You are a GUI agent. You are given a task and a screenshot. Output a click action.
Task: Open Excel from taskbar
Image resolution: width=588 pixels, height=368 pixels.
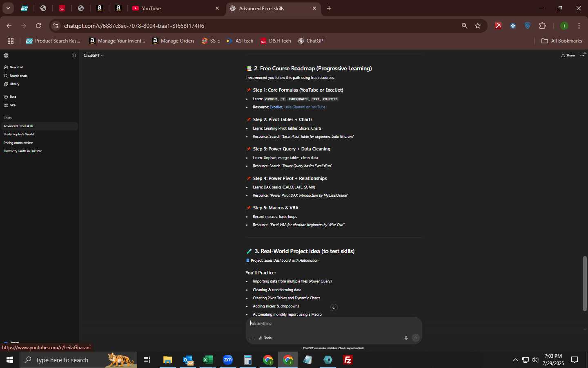click(208, 360)
